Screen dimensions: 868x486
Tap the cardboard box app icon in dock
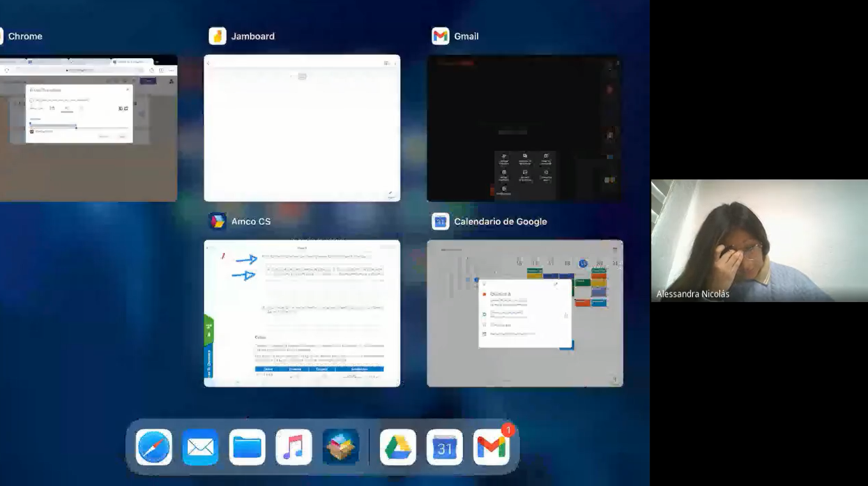pos(340,447)
